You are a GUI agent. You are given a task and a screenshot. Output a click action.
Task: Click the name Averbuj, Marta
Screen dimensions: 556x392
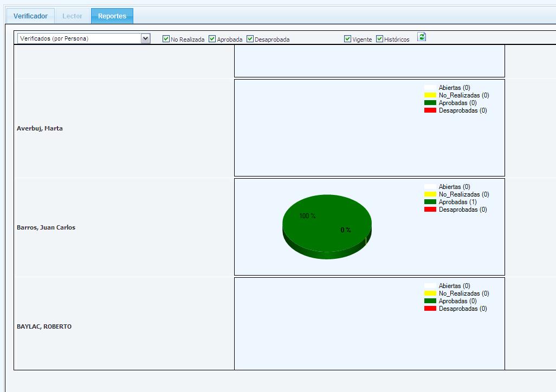pyautogui.click(x=40, y=128)
